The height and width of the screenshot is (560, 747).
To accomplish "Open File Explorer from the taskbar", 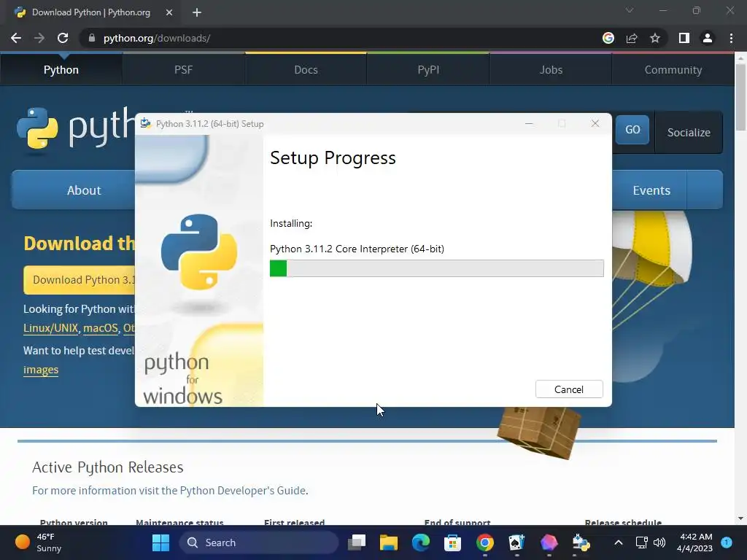I will pyautogui.click(x=388, y=542).
